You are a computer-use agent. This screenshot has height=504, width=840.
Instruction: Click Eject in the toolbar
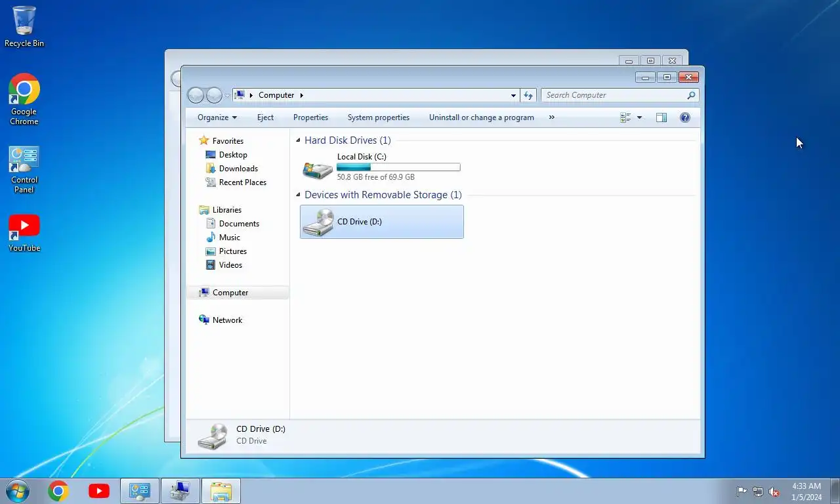[x=265, y=117]
